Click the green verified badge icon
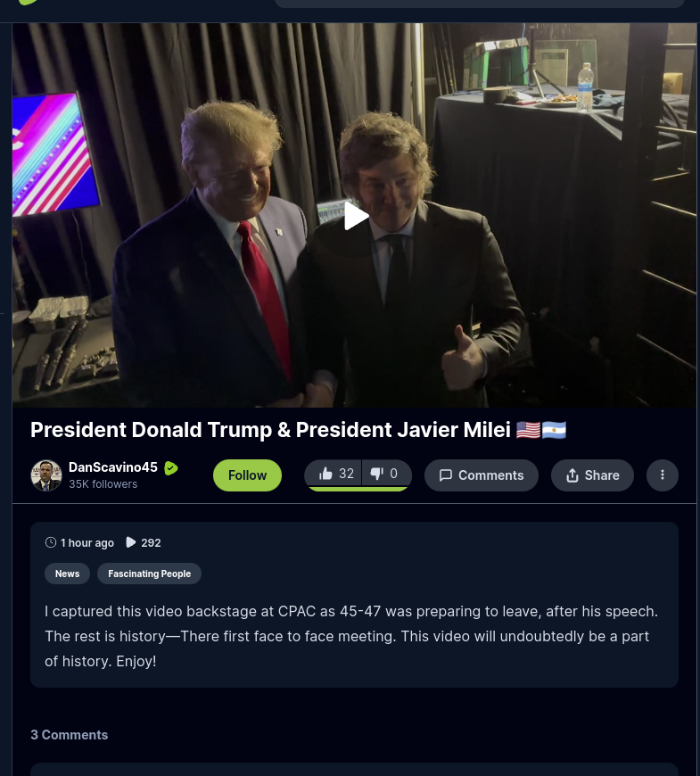Image resolution: width=700 pixels, height=776 pixels. click(x=171, y=467)
